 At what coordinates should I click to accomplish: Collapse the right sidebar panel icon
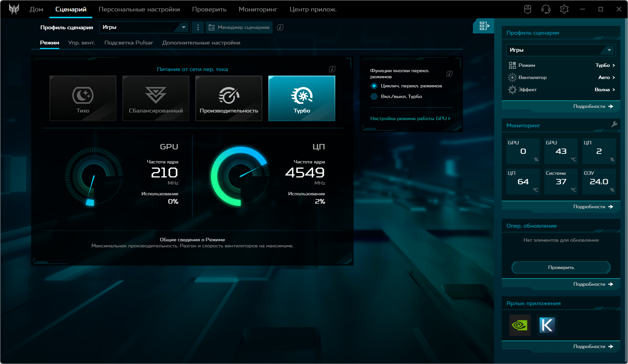click(x=484, y=26)
